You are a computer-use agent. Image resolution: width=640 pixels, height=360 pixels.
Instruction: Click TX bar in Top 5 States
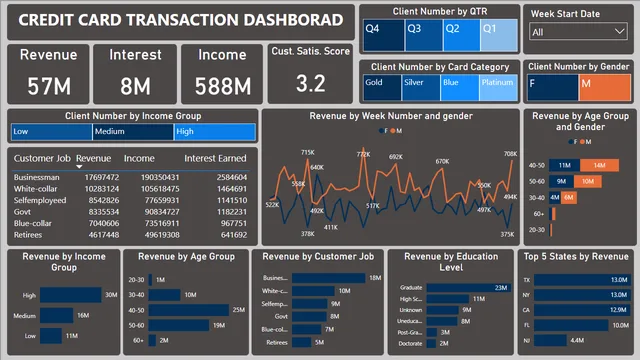(x=582, y=280)
